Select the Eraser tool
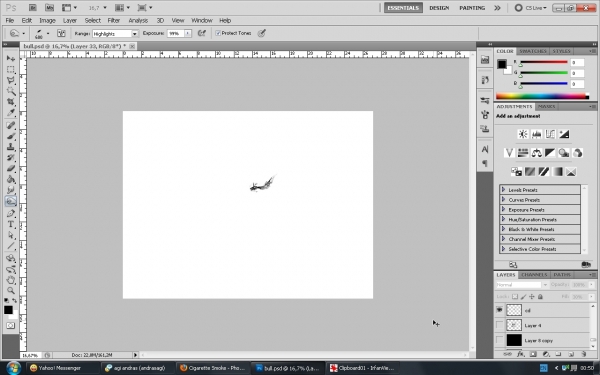Image resolution: width=600 pixels, height=375 pixels. tap(11, 168)
